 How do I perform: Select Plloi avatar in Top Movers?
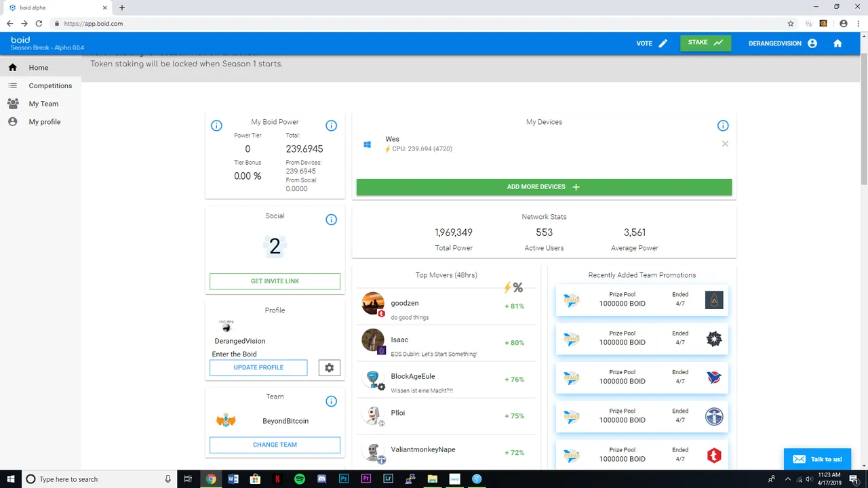click(x=373, y=415)
